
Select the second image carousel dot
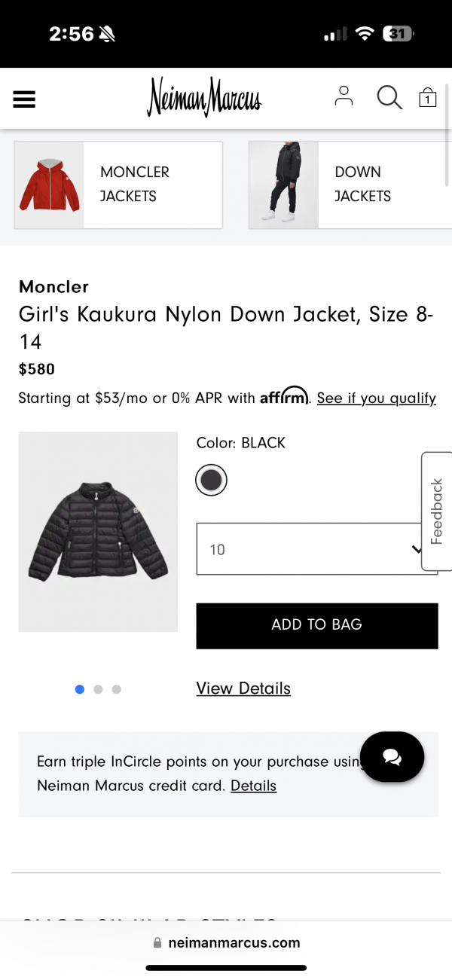(x=98, y=689)
